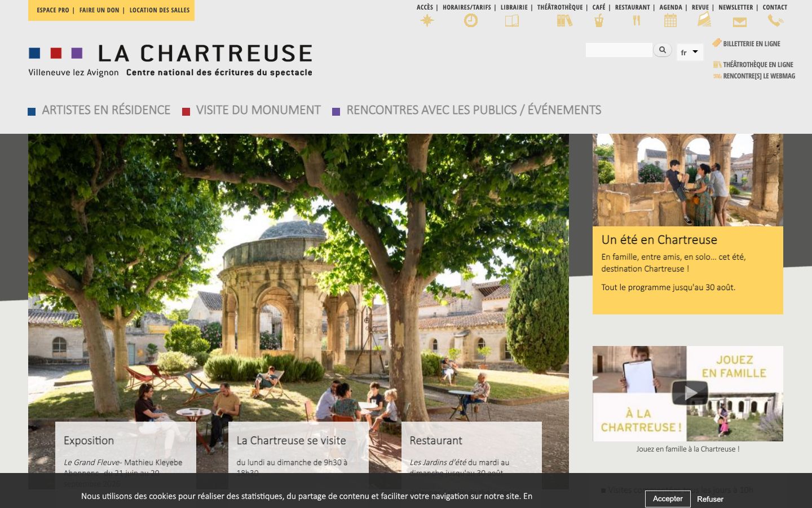Open Rencontre[s] le webmag link
Screen dimensions: 812x508
point(759,76)
